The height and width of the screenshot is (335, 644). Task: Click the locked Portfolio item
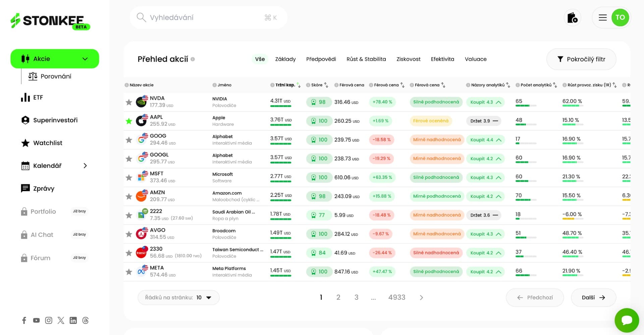click(x=54, y=211)
